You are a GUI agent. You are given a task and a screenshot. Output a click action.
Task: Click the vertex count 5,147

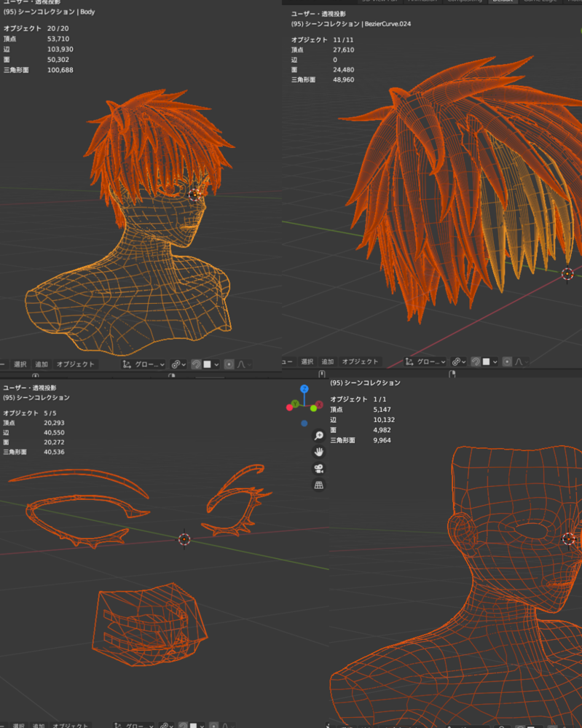(x=382, y=410)
